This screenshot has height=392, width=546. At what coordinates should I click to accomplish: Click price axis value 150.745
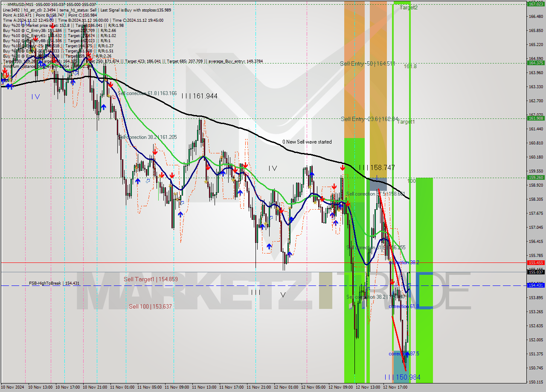pos(535,368)
